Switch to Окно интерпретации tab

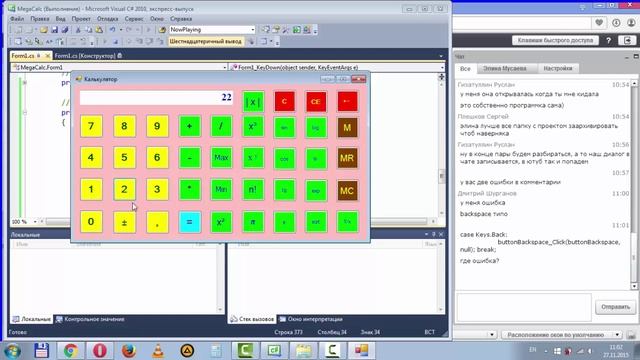311,319
